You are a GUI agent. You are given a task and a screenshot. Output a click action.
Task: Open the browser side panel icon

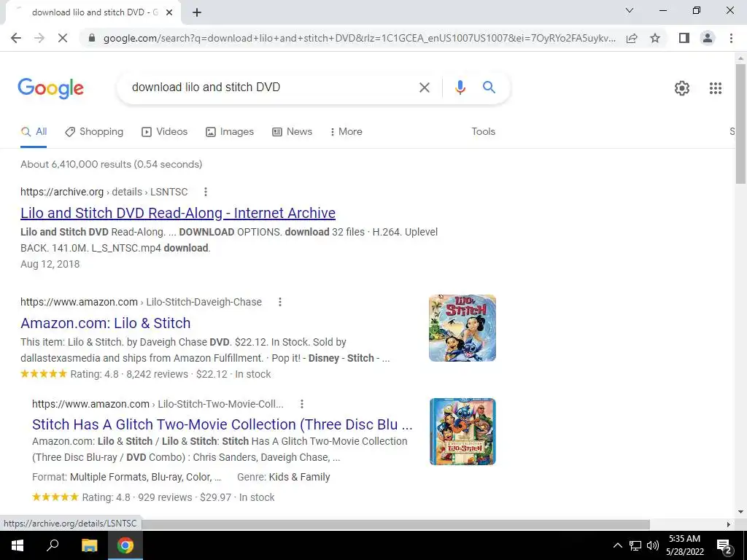click(684, 38)
